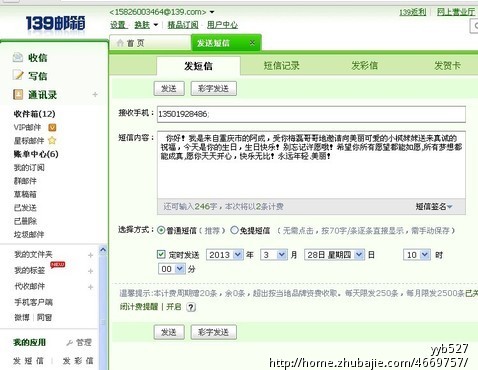
Task: Open 收件箱(12) folder
Action: click(34, 114)
